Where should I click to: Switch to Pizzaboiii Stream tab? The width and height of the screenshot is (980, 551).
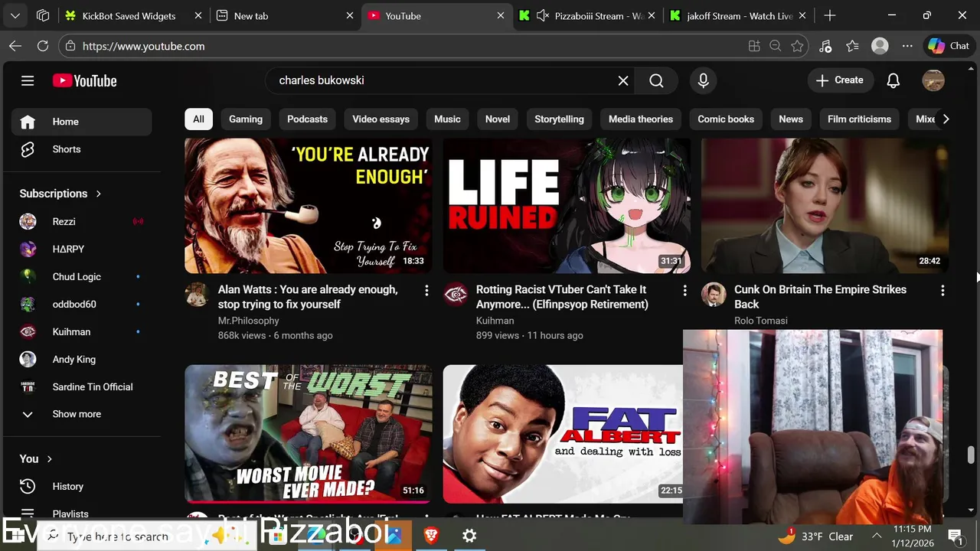tap(587, 15)
